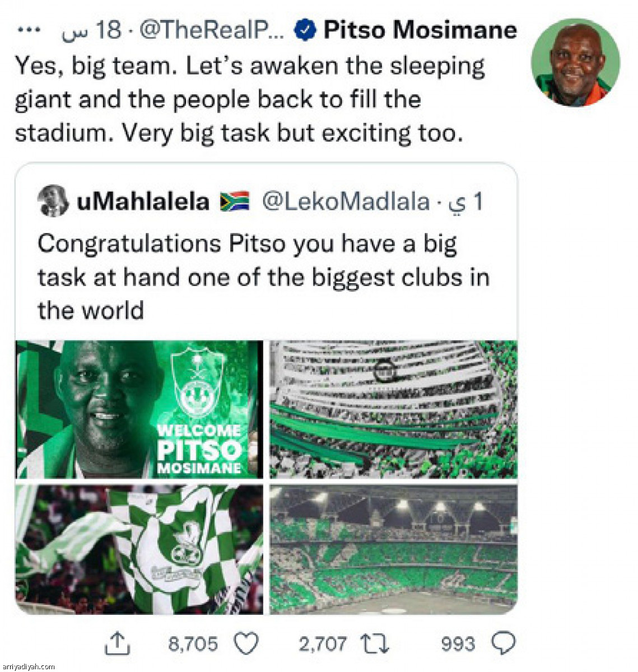Like the tweet with the heart icon
The width and height of the screenshot is (638, 672).
click(245, 643)
